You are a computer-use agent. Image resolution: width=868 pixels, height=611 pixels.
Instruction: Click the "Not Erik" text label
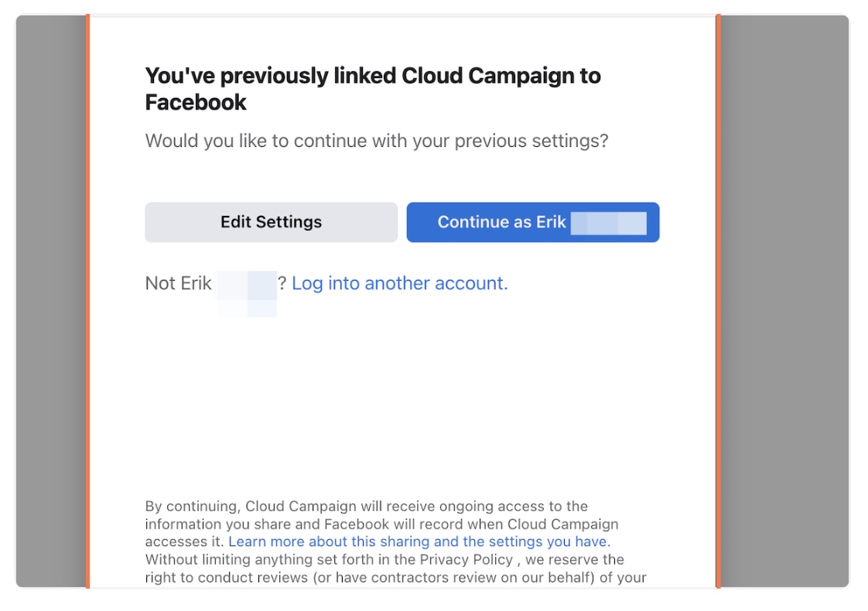[x=178, y=284]
